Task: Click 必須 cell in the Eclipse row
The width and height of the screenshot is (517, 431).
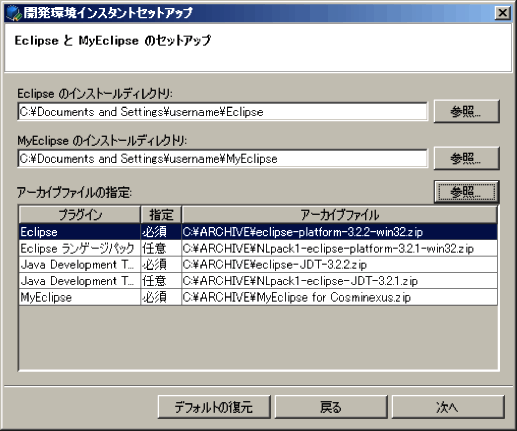Action: [x=161, y=232]
